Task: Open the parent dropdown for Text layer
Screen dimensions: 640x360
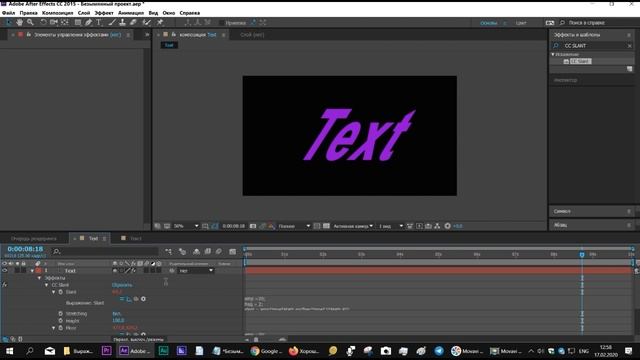Action: point(196,271)
